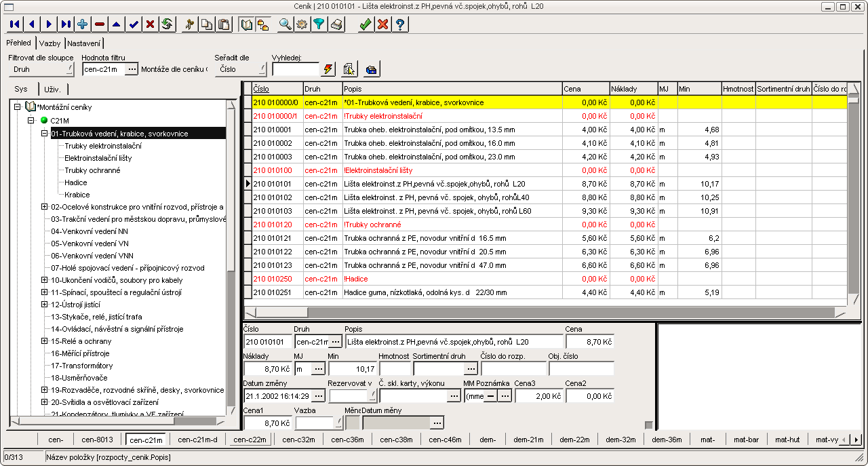Screen dimensions: 868x466
Task: Open the magnifying glass search tool
Action: [285, 24]
